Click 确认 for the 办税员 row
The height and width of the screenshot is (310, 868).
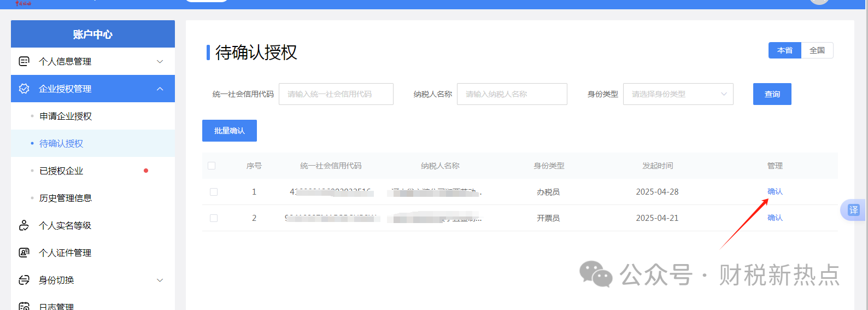[775, 191]
